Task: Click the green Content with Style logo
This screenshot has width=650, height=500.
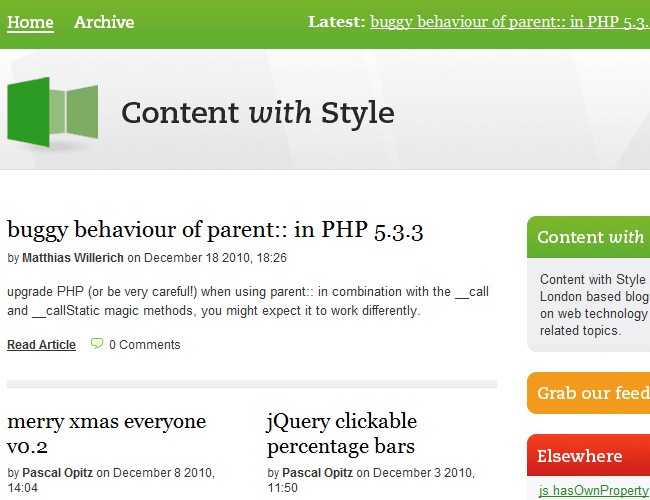Action: tap(53, 112)
